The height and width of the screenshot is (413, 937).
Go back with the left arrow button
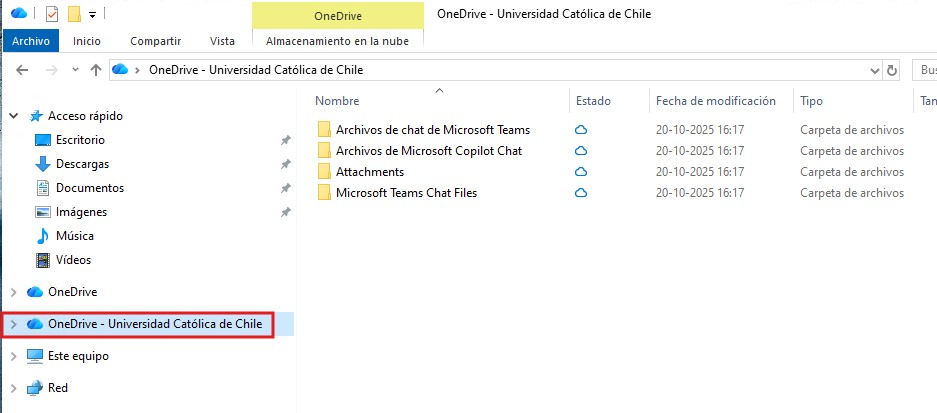click(x=22, y=70)
